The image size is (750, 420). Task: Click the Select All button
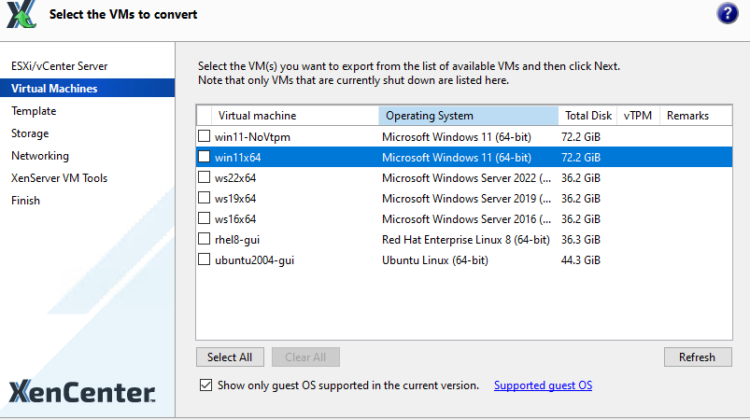[230, 357]
